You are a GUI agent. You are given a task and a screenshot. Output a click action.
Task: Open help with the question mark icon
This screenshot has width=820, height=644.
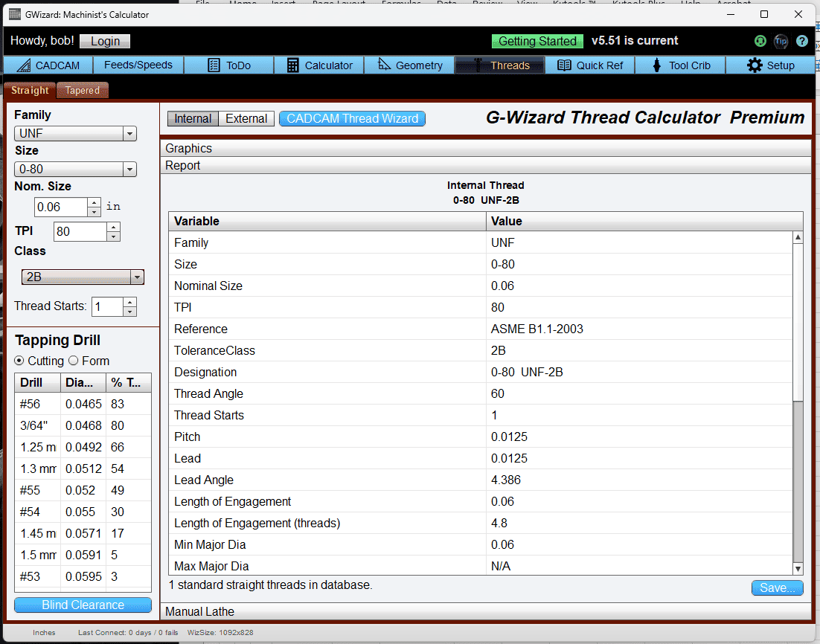pos(801,41)
